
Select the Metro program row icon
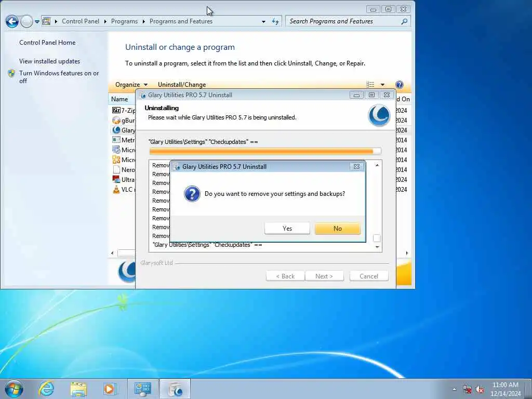tap(116, 140)
